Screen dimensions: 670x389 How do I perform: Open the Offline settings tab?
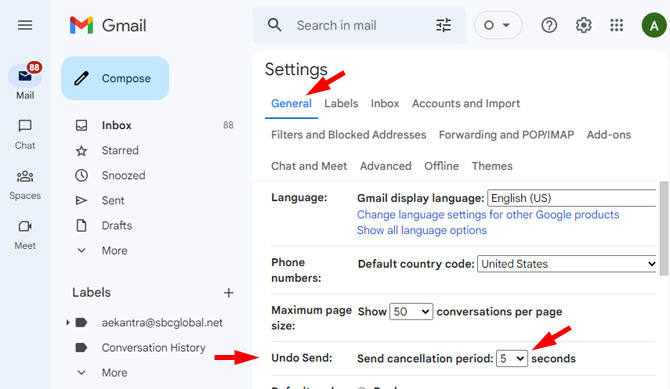(x=441, y=166)
